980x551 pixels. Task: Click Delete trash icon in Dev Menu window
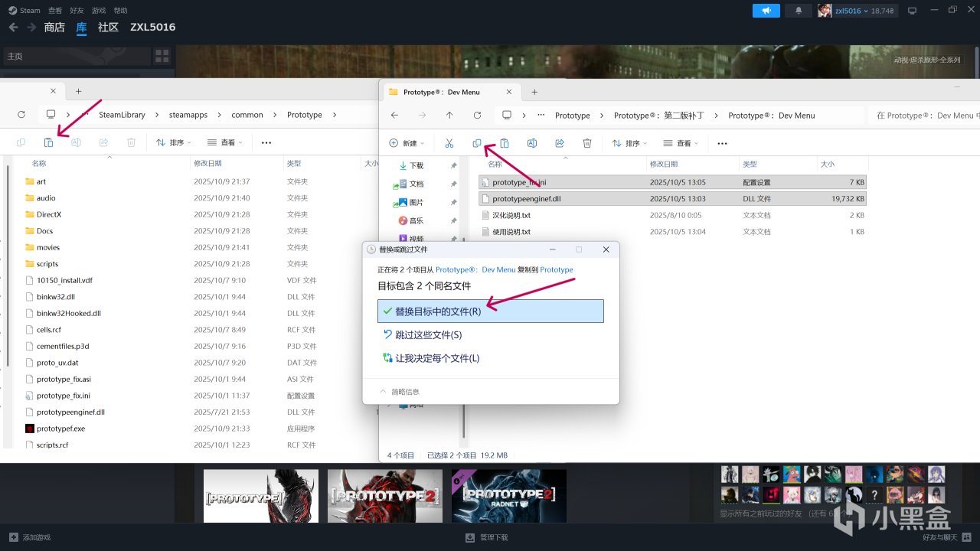click(587, 143)
